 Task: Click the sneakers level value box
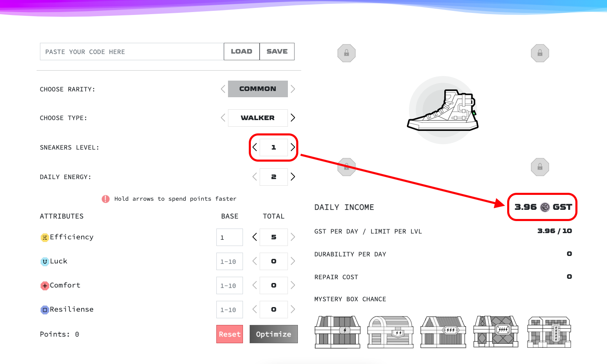click(x=274, y=147)
